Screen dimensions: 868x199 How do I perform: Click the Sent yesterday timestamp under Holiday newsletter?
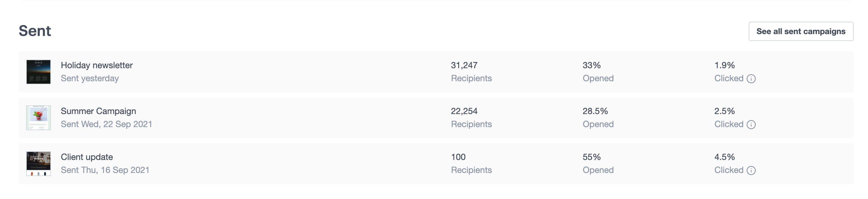(90, 78)
